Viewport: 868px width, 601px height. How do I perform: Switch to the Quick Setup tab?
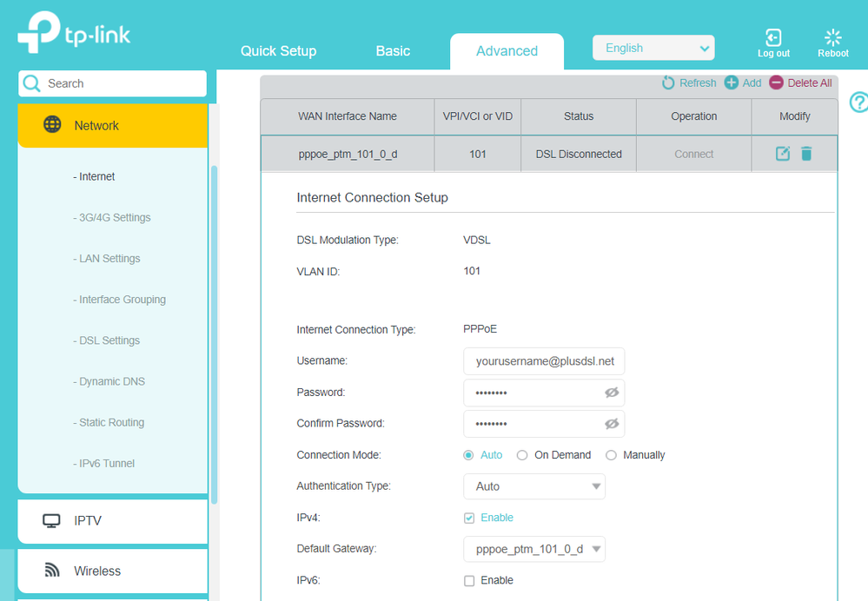click(x=278, y=51)
